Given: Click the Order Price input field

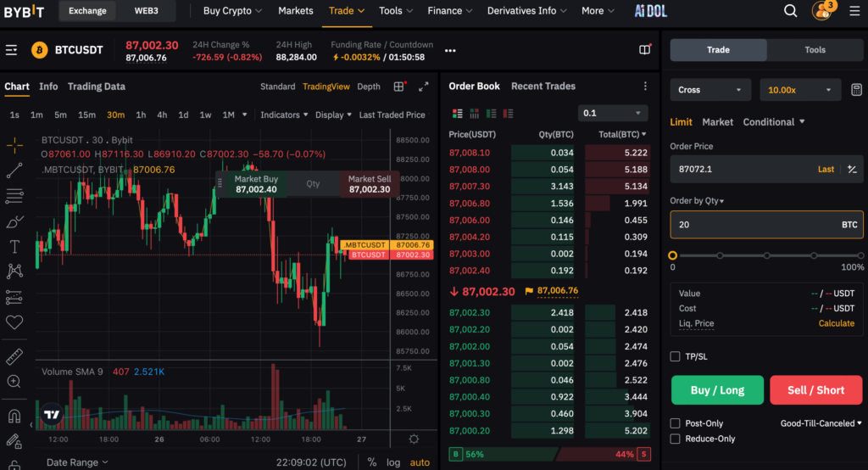Looking at the screenshot, I should (x=766, y=169).
